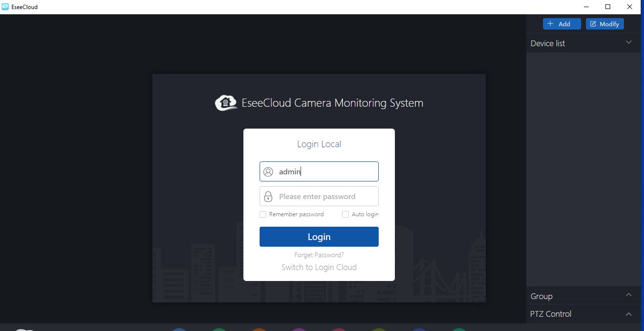Click the blue Login button
Image resolution: width=644 pixels, height=331 pixels.
[x=319, y=237]
